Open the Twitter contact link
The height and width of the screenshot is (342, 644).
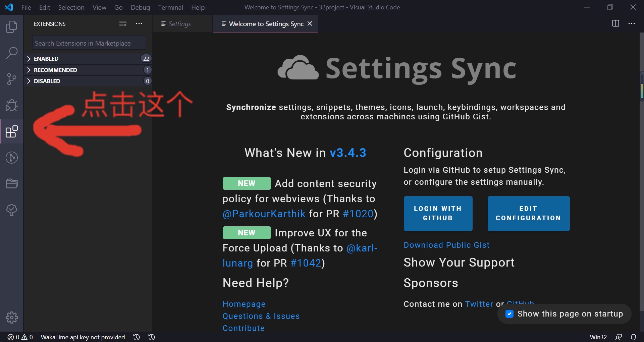coord(479,304)
